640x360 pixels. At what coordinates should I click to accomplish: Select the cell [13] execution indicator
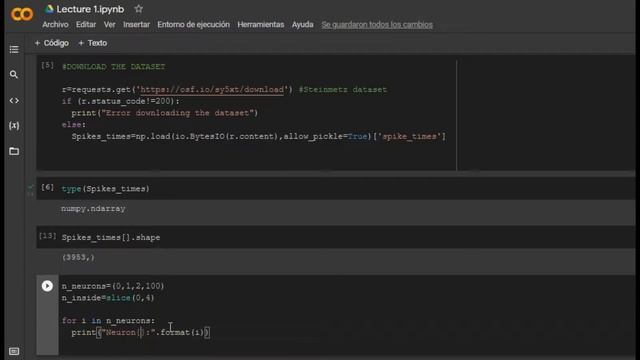[x=47, y=236]
